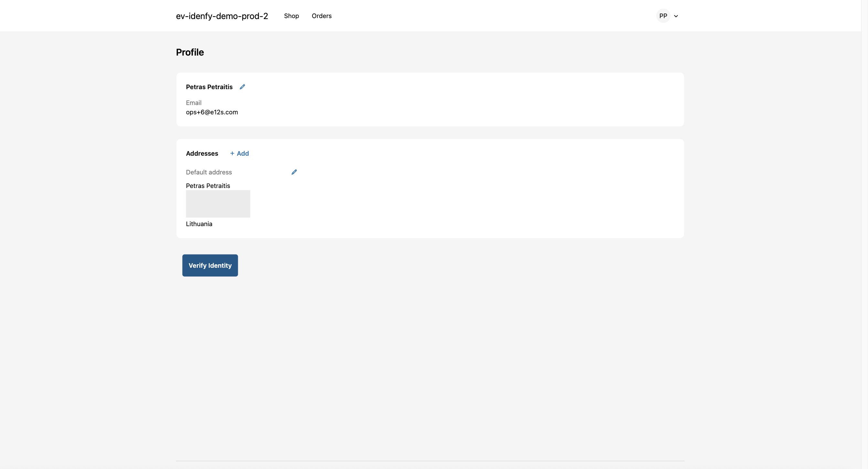Edit the name Petras Petraitis via pencil icon

pos(242,87)
